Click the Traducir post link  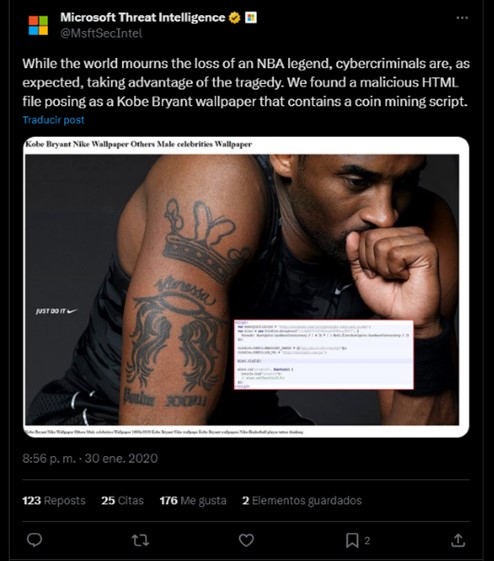pyautogui.click(x=54, y=120)
